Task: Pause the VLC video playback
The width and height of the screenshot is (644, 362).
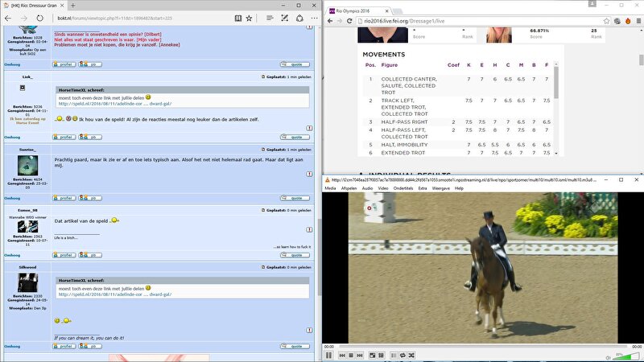Action: click(x=328, y=355)
